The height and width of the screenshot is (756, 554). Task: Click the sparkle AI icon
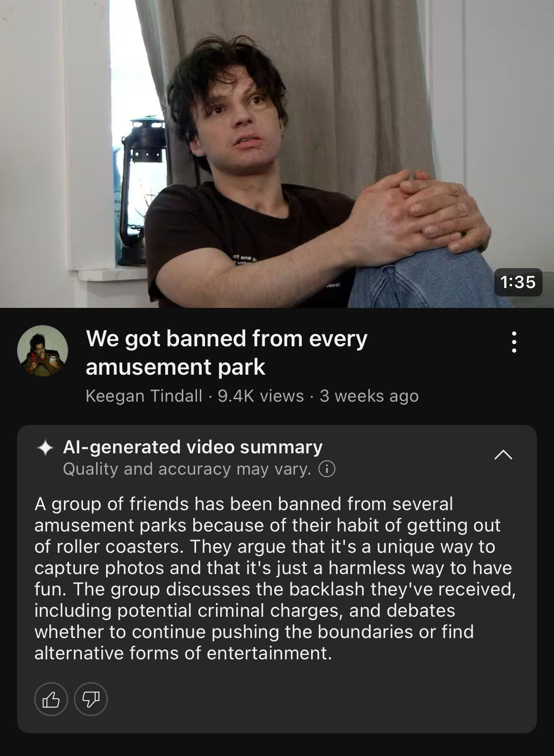(x=45, y=448)
